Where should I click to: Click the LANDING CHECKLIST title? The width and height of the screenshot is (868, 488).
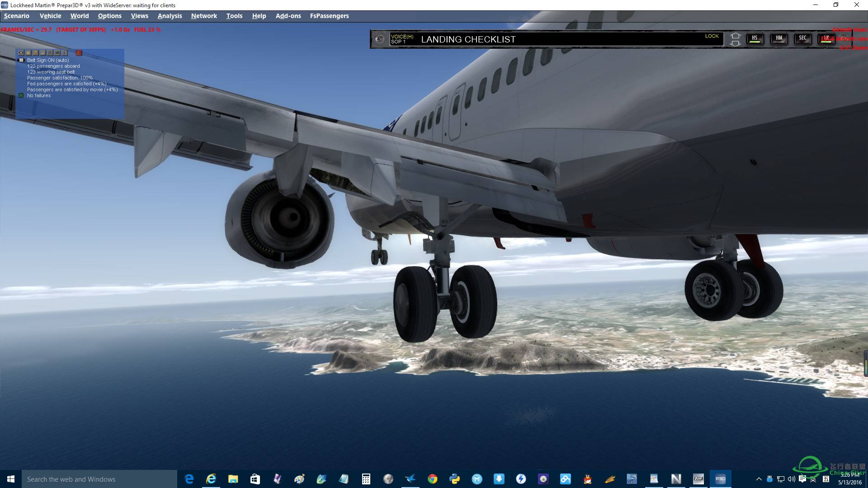[468, 39]
